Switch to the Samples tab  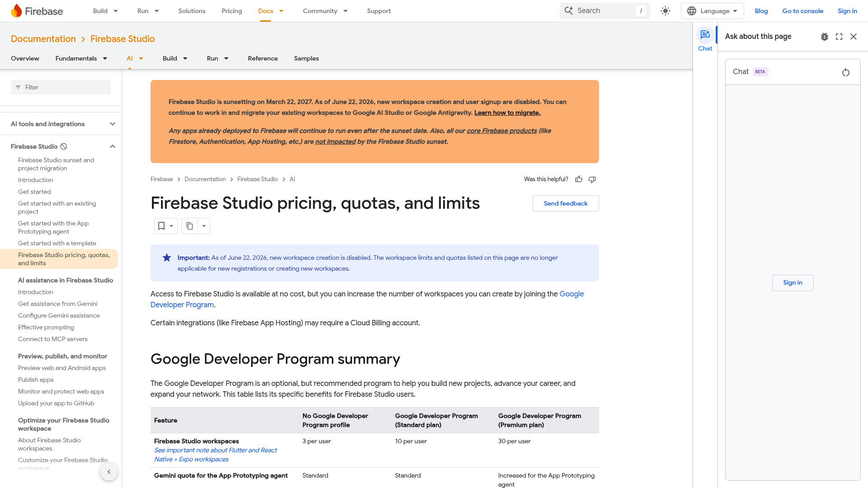(x=307, y=58)
